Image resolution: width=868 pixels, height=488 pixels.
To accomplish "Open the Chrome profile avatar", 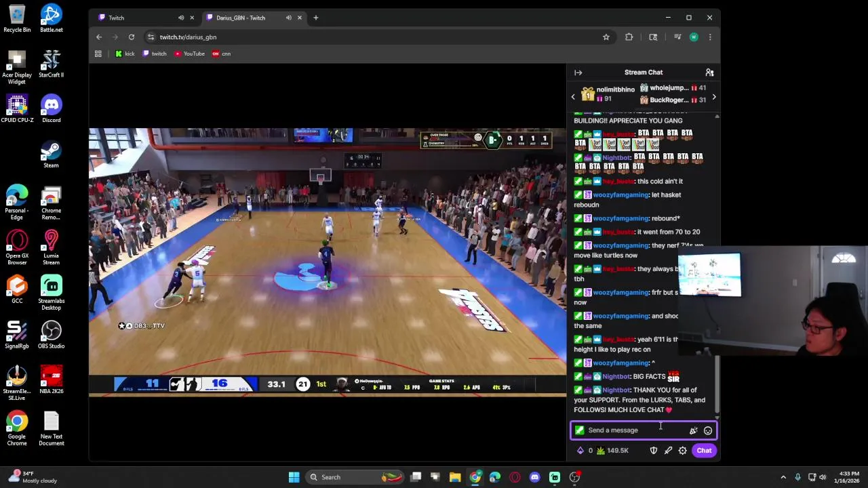I will click(x=694, y=37).
